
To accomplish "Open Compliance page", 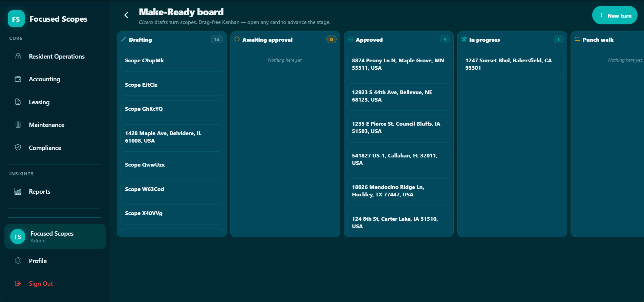I will coord(55,148).
